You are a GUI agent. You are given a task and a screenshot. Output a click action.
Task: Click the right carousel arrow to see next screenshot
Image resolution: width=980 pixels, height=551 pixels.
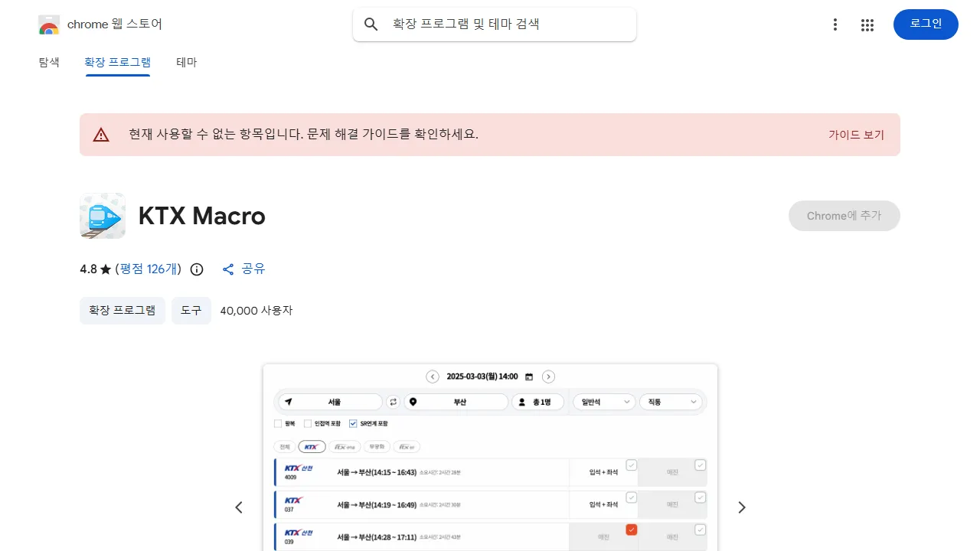click(741, 507)
